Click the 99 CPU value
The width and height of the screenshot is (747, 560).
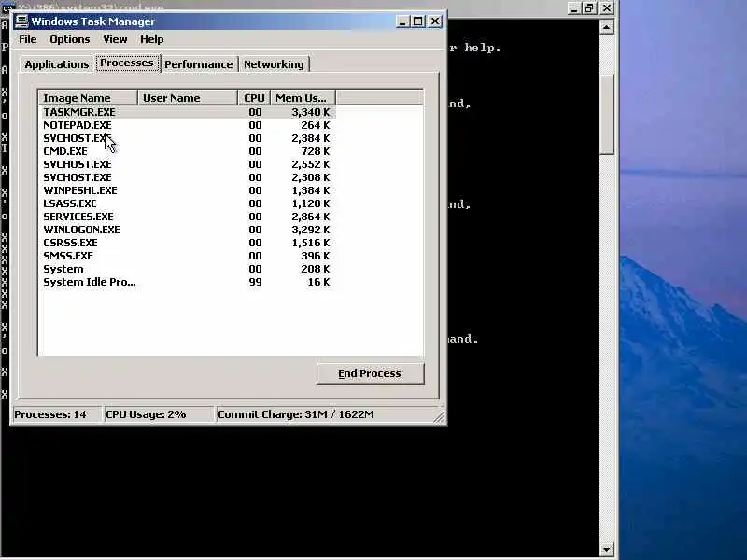coord(255,282)
